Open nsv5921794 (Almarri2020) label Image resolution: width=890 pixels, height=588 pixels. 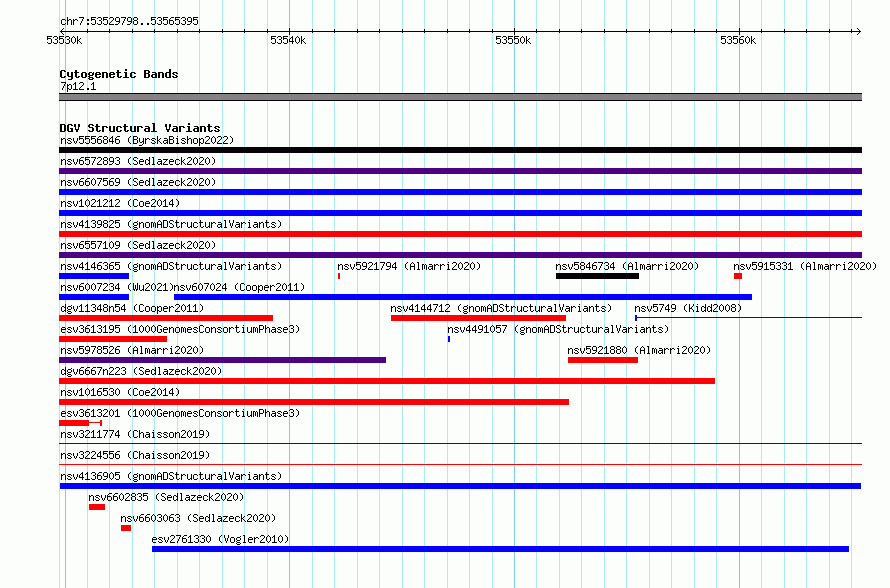click(409, 266)
